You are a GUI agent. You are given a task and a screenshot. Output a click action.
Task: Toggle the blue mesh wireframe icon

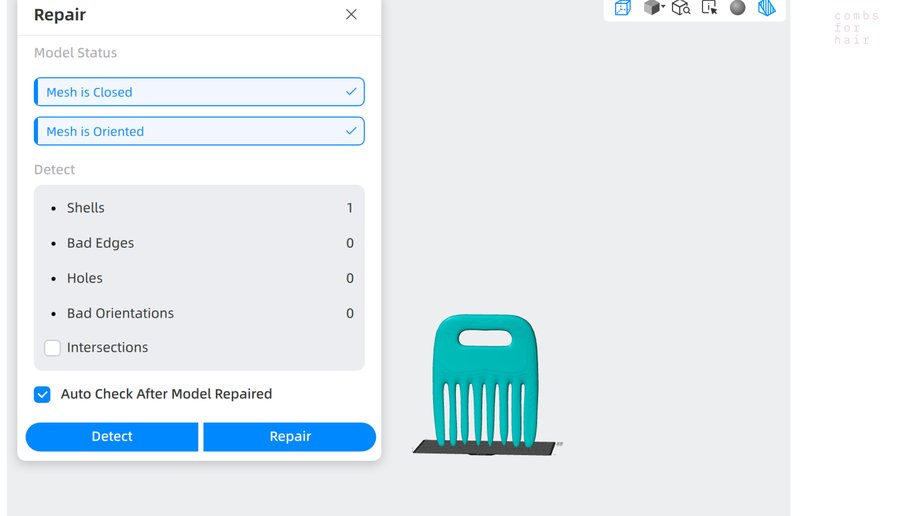click(x=766, y=7)
